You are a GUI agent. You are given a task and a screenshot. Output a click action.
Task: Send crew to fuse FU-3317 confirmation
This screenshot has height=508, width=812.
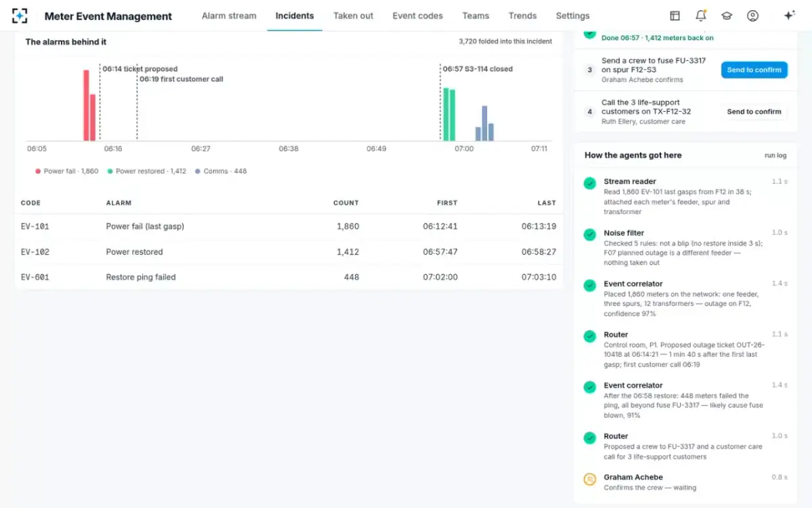(754, 70)
